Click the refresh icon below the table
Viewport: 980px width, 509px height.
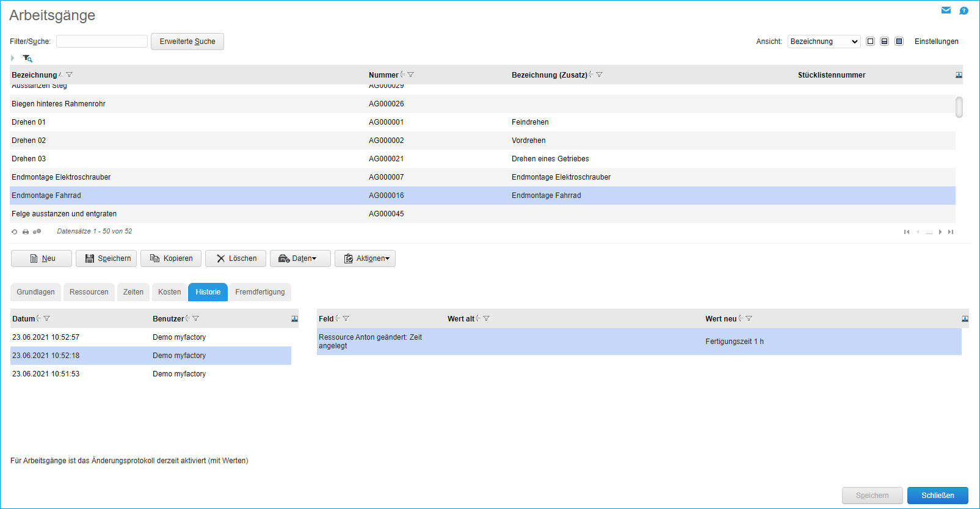[15, 232]
